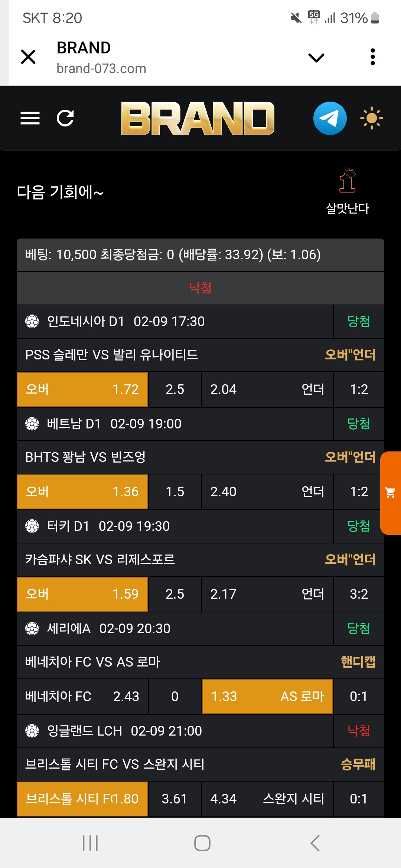Tap the browser three-dot menu
401x868 pixels.
tap(373, 57)
